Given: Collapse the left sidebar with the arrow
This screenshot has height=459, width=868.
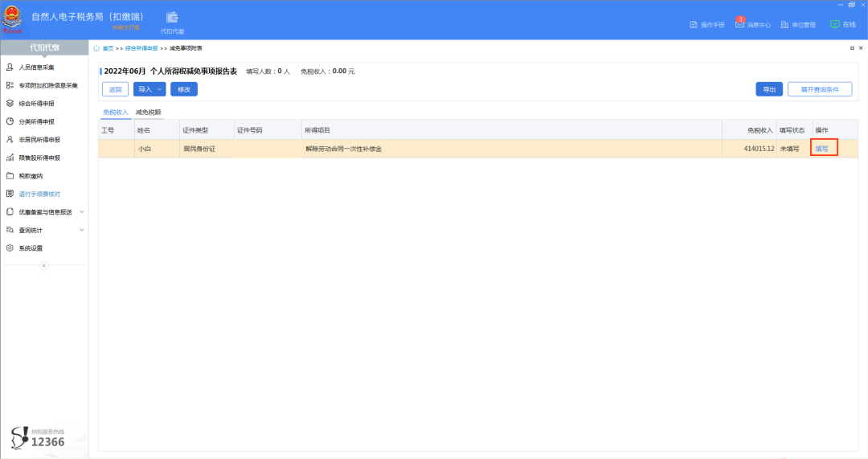Looking at the screenshot, I should pyautogui.click(x=44, y=265).
